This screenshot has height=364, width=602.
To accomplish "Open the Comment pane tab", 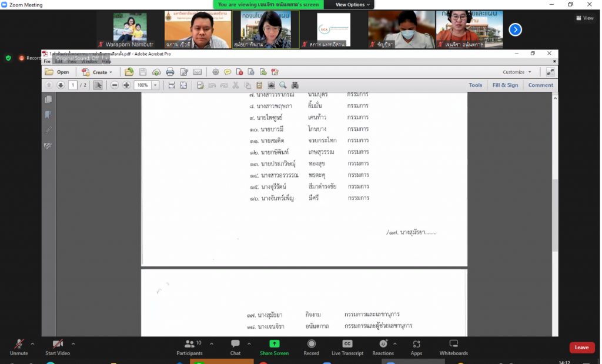I will pos(540,85).
